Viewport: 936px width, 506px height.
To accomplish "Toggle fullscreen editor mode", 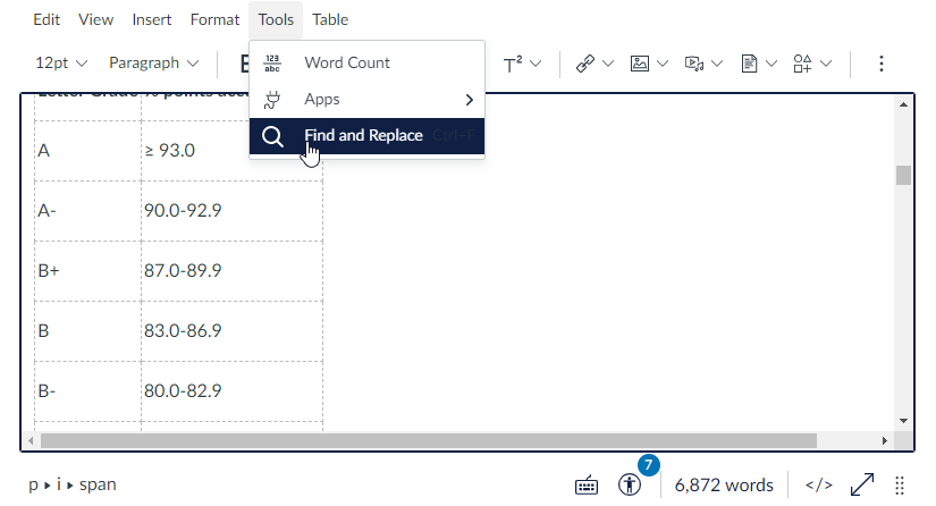I will (x=861, y=486).
